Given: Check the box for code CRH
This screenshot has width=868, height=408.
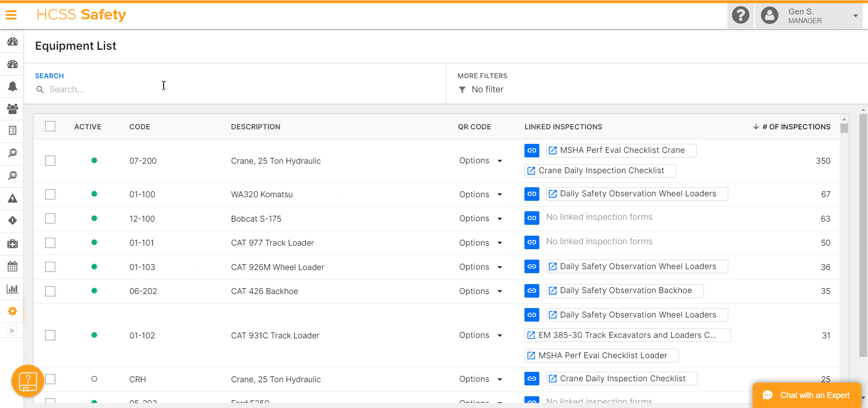Looking at the screenshot, I should [x=50, y=379].
